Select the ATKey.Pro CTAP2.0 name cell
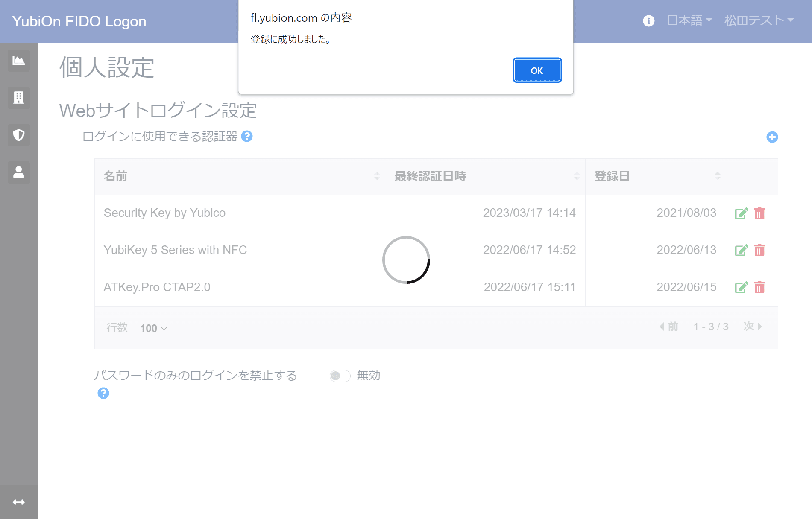 [240, 287]
